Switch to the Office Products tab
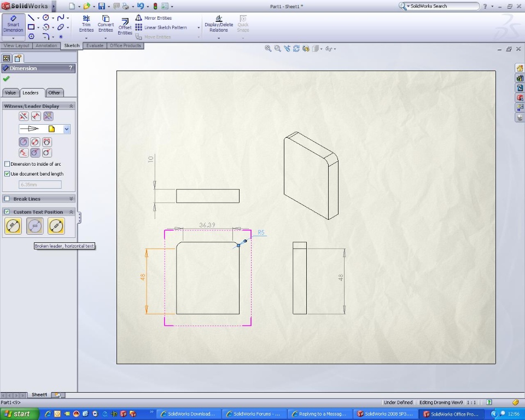Viewport: 525px width, 420px height. pyautogui.click(x=125, y=45)
